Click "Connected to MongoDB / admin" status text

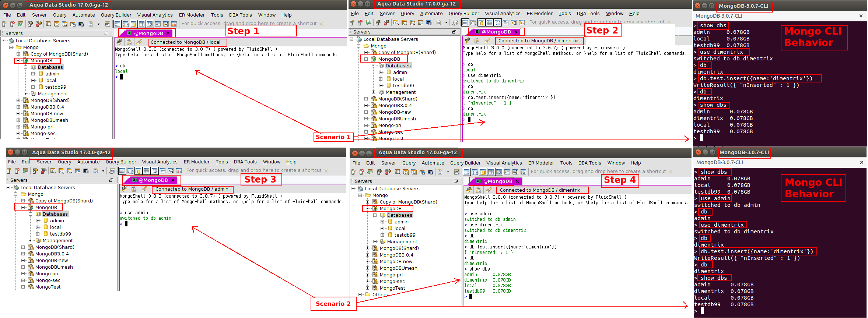[192, 189]
